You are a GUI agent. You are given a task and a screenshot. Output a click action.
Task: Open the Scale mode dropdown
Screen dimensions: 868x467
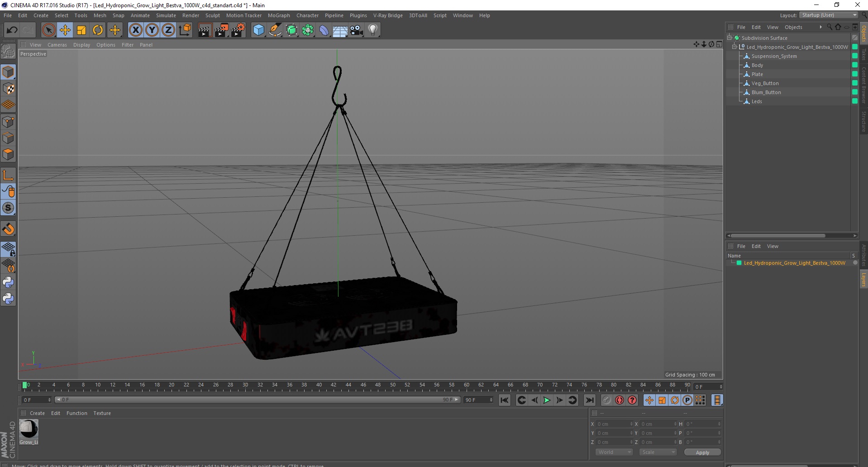(658, 452)
